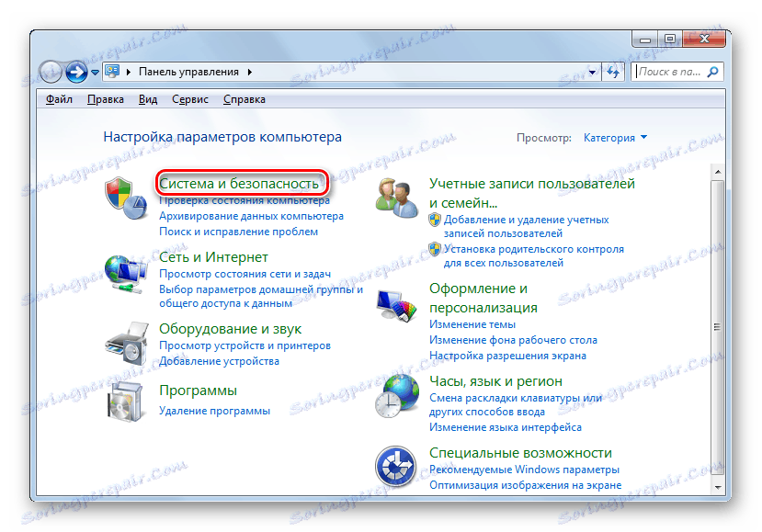Open the Вид menu
Viewport: 762px width, 532px height.
pos(148,99)
